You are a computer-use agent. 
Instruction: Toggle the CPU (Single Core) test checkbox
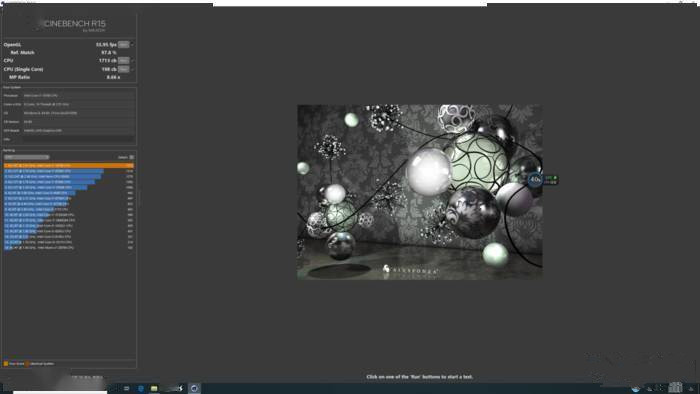click(x=132, y=69)
